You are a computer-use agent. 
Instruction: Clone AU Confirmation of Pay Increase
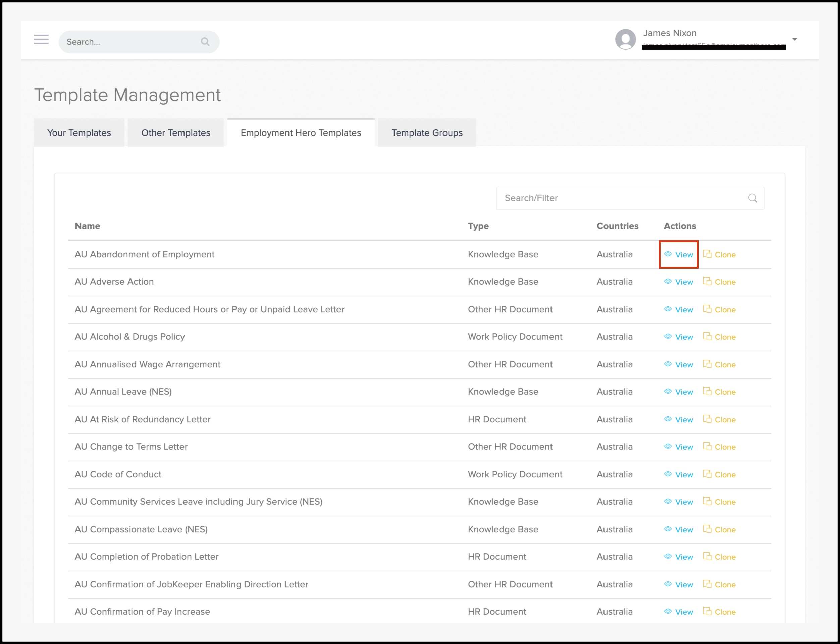tap(720, 612)
